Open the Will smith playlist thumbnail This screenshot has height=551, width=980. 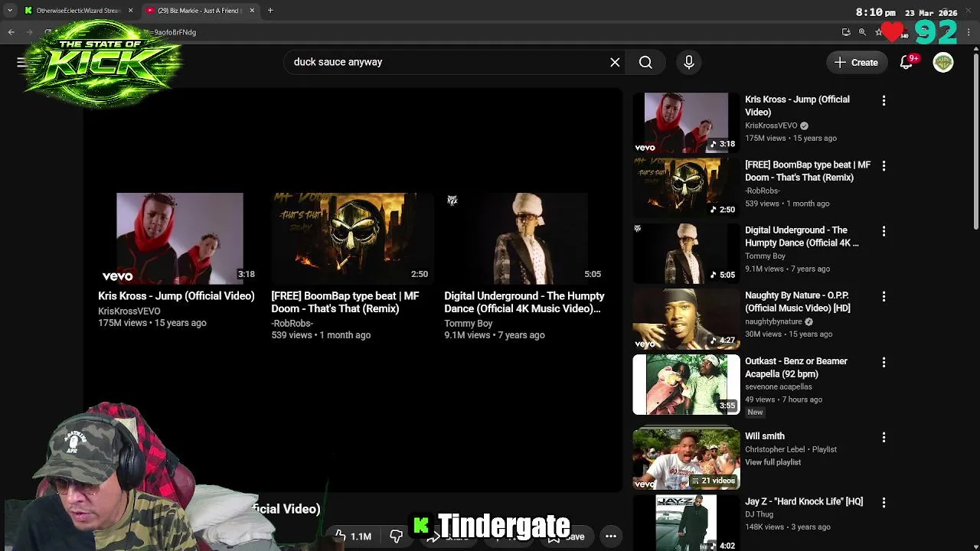686,459
